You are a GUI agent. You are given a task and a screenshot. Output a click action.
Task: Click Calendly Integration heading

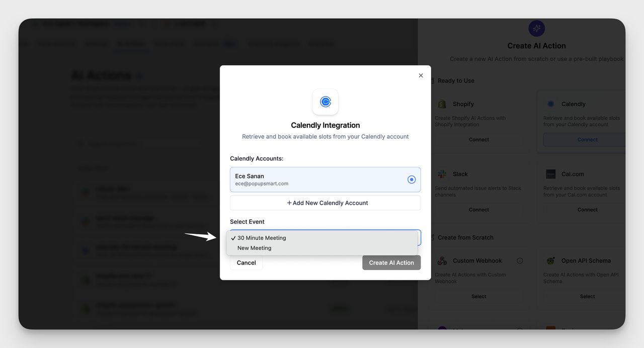(326, 125)
